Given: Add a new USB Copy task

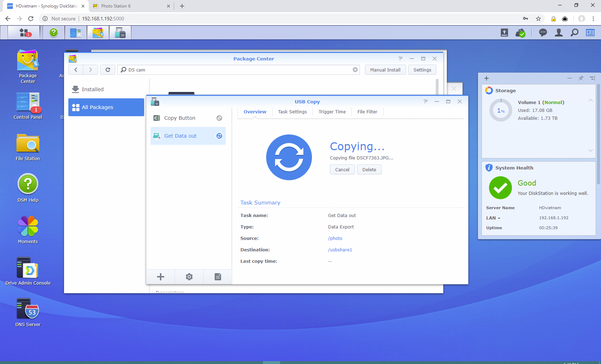Looking at the screenshot, I should tap(161, 277).
